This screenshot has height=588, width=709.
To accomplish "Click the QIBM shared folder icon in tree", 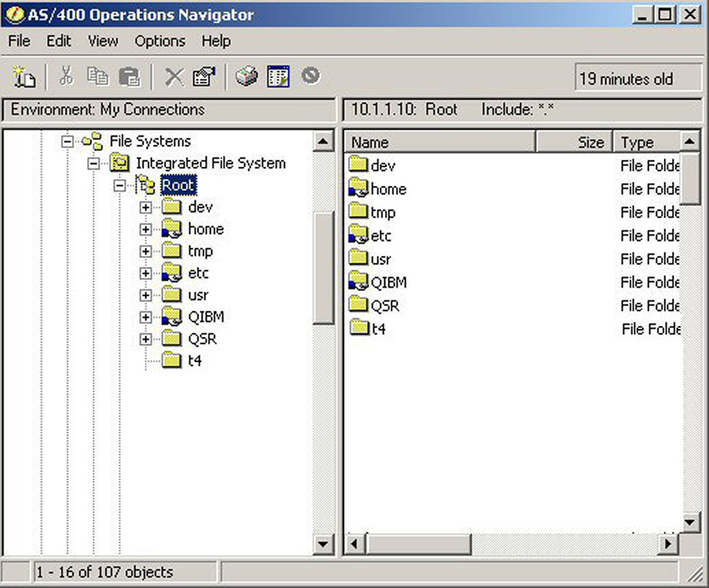I will point(172,317).
